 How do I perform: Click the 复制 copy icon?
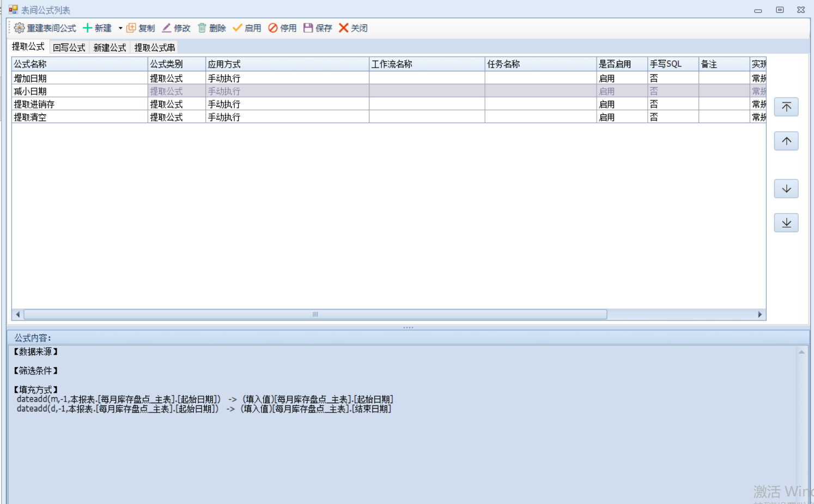point(131,28)
